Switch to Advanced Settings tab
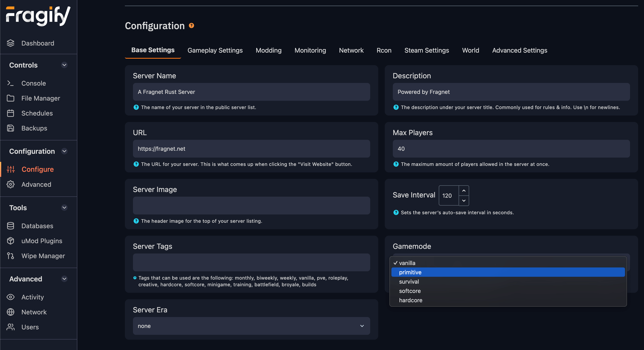Image resolution: width=644 pixels, height=350 pixels. pyautogui.click(x=520, y=50)
